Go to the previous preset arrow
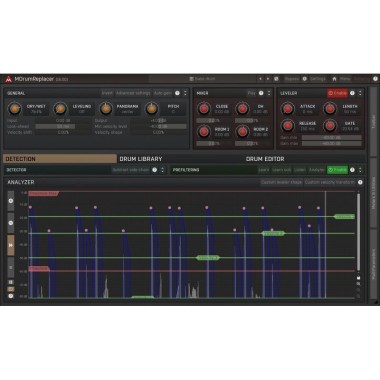380x380 pixels. 260,79
